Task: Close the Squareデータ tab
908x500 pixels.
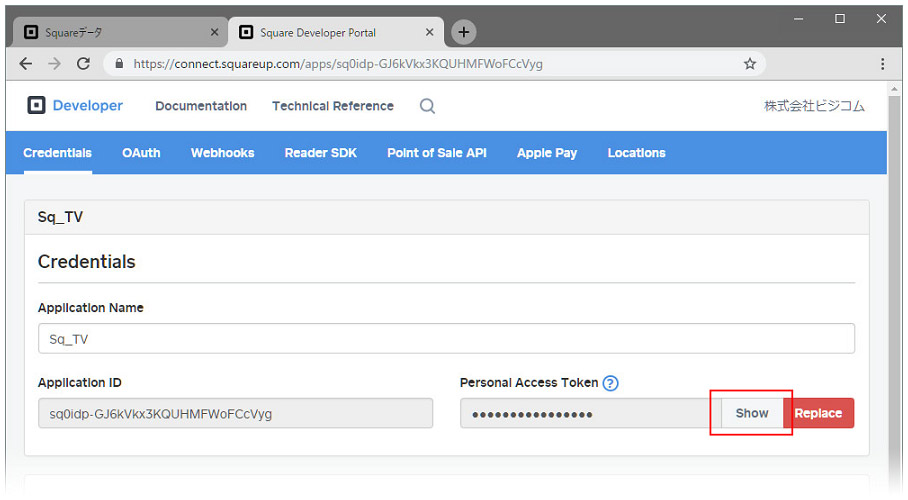Action: tap(214, 32)
